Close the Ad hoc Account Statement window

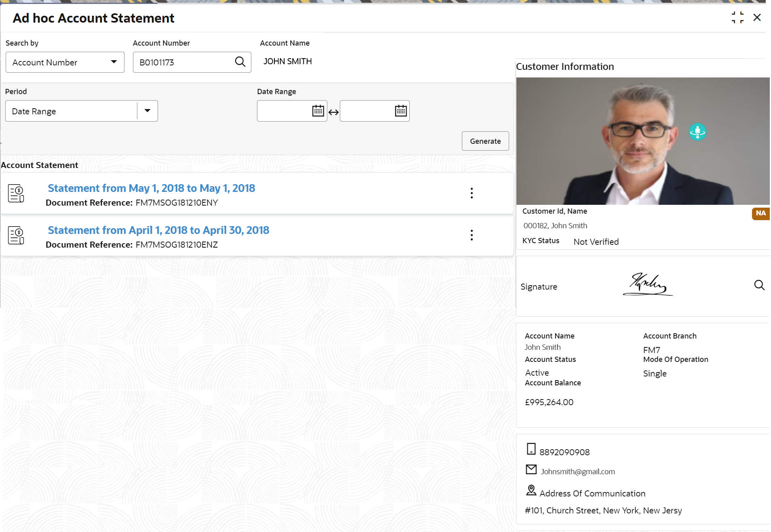tap(757, 17)
